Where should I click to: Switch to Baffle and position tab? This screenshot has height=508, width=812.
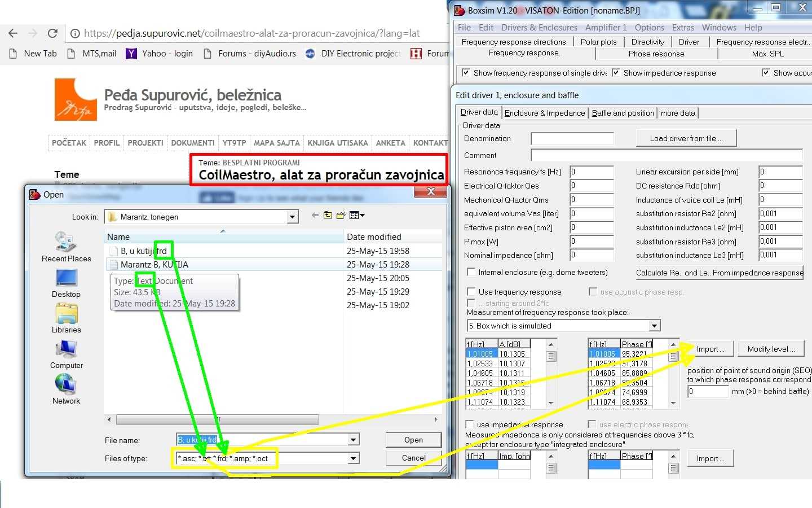coord(623,113)
